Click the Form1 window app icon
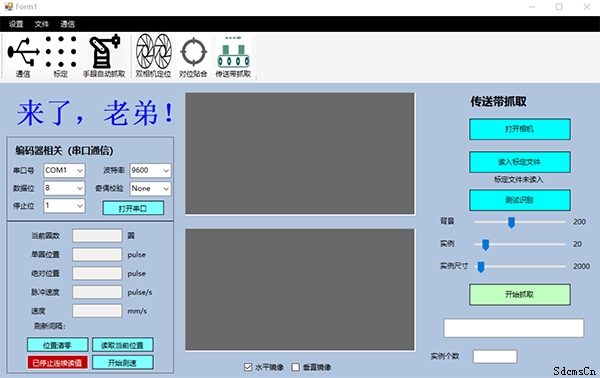 click(x=8, y=7)
